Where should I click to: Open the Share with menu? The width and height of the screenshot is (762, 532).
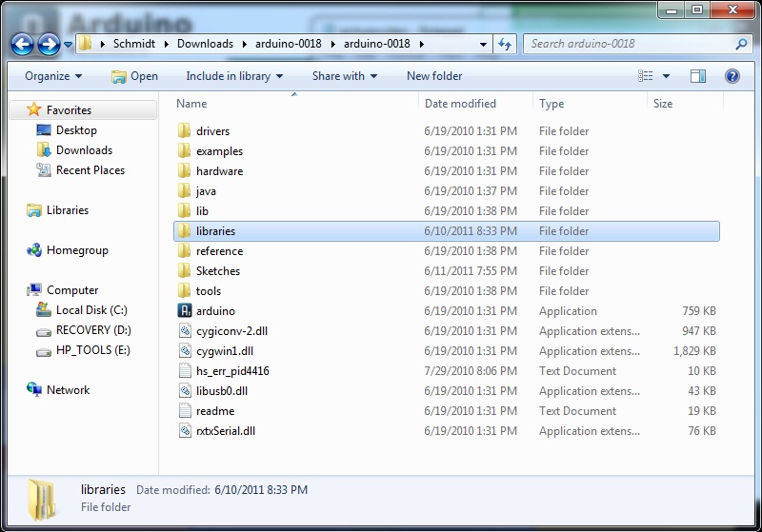pos(345,76)
